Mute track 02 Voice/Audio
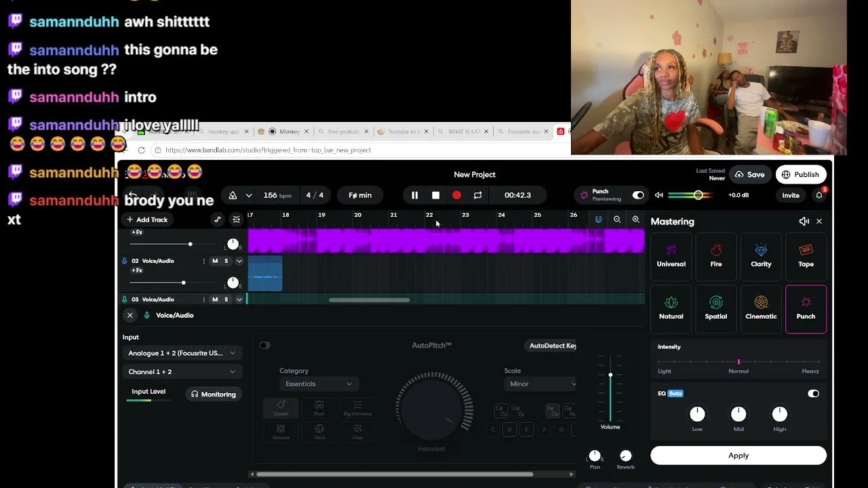Image resolution: width=868 pixels, height=488 pixels. (215, 261)
